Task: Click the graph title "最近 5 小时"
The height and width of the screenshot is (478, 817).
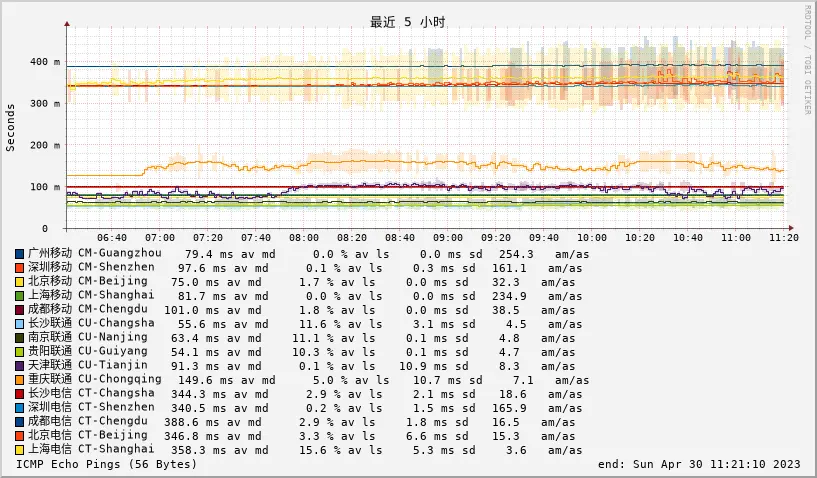Action: coord(407,22)
